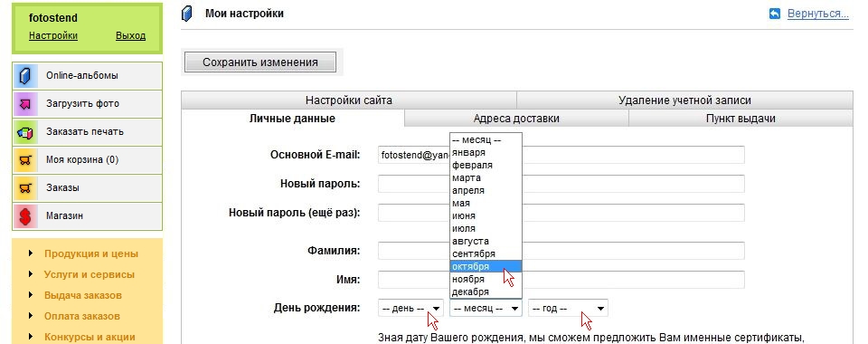Expand Продукция и цены section
Viewport: 868px width, 344px height.
91,254
